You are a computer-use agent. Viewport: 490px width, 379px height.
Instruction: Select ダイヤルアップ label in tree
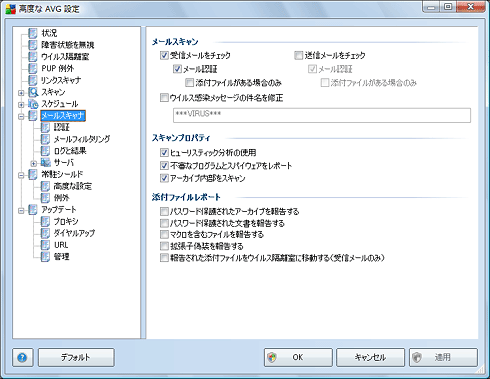(74, 233)
